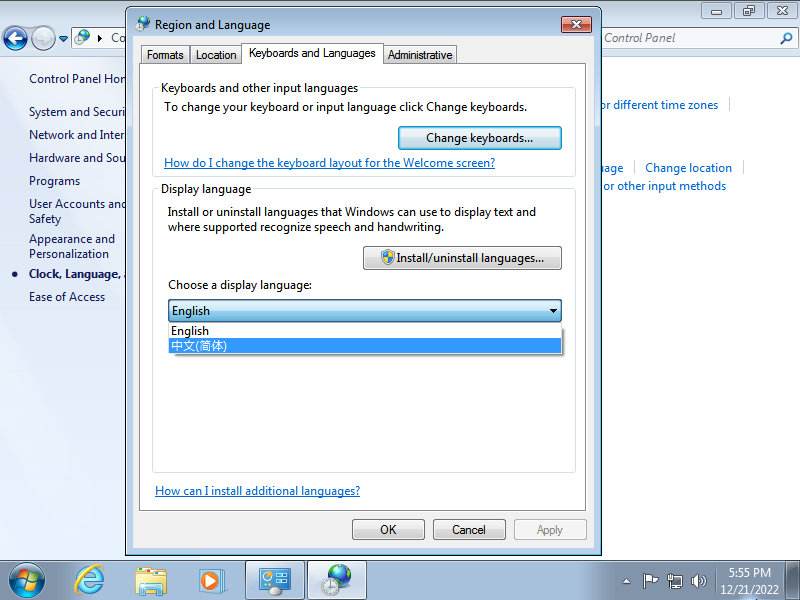Open User Accounts and Family Safety in sidebar
The height and width of the screenshot is (600, 800).
pos(77,211)
